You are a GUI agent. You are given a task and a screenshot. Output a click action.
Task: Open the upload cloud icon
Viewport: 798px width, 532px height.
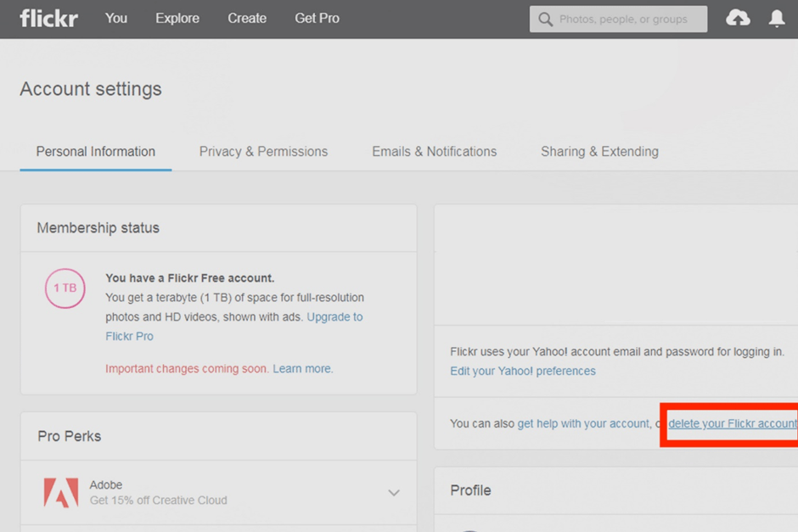pos(738,19)
